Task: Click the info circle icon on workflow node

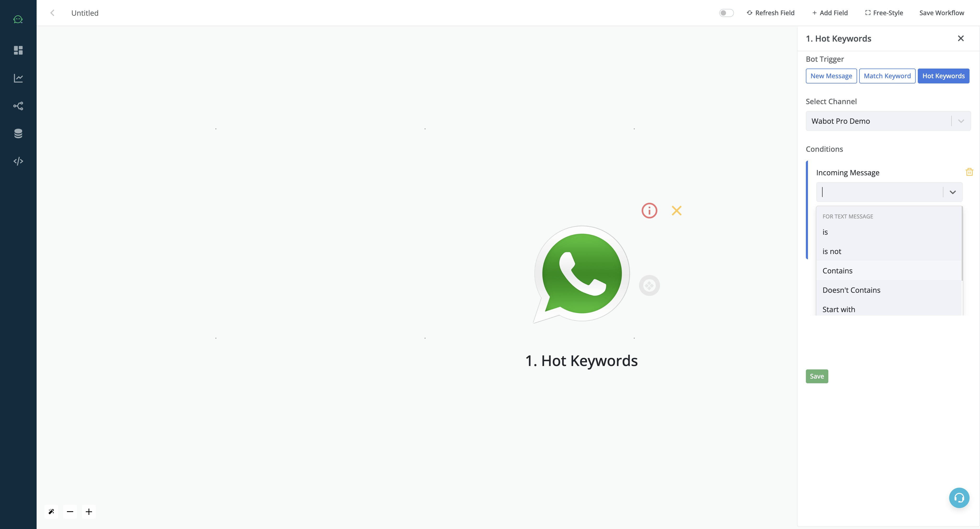Action: 649,210
